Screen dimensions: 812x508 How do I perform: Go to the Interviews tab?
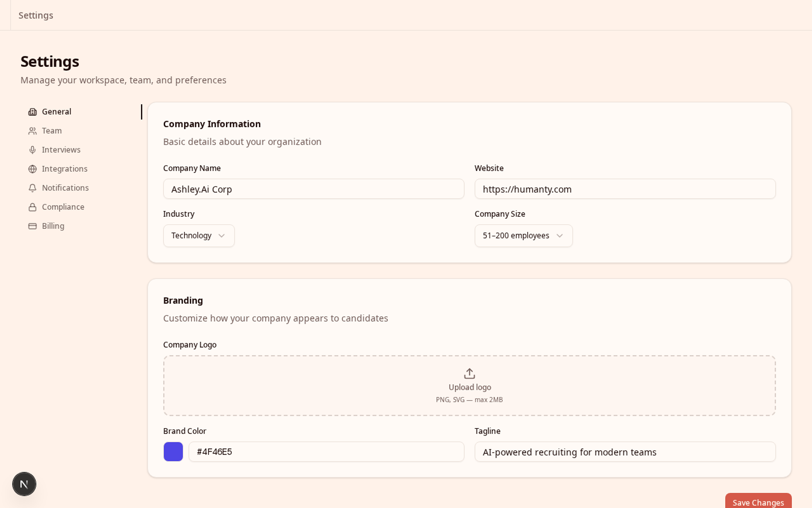(81, 150)
